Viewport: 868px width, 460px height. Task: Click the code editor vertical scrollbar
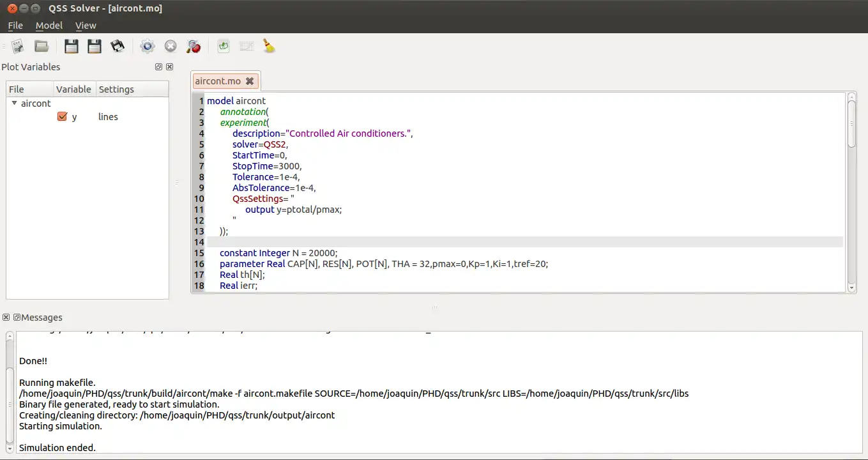pyautogui.click(x=851, y=125)
